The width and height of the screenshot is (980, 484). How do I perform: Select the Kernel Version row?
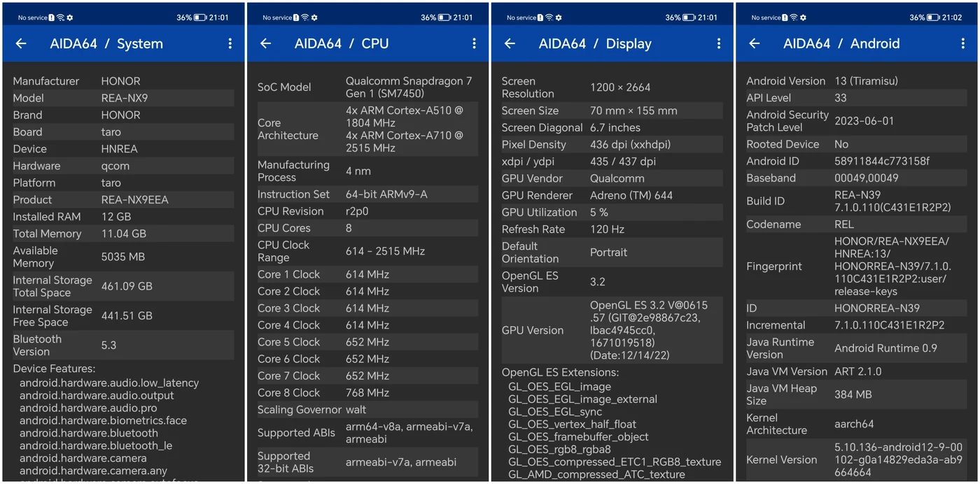(x=856, y=460)
